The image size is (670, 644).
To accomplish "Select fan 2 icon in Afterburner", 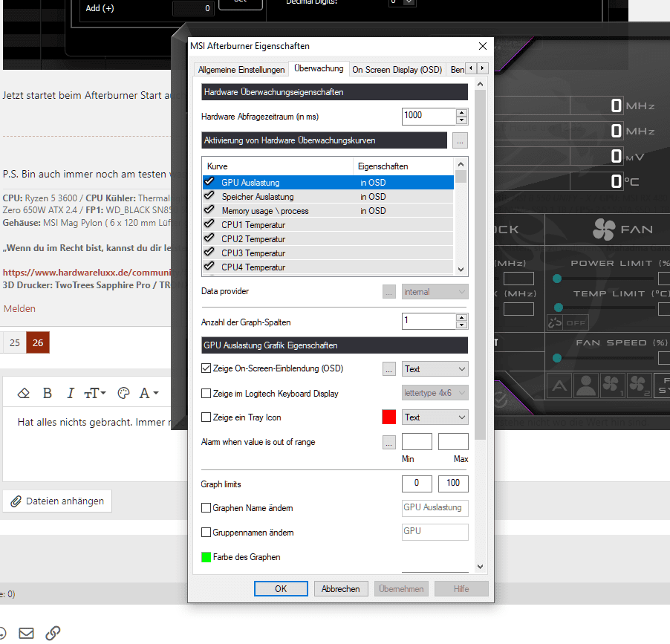I will pyautogui.click(x=638, y=386).
